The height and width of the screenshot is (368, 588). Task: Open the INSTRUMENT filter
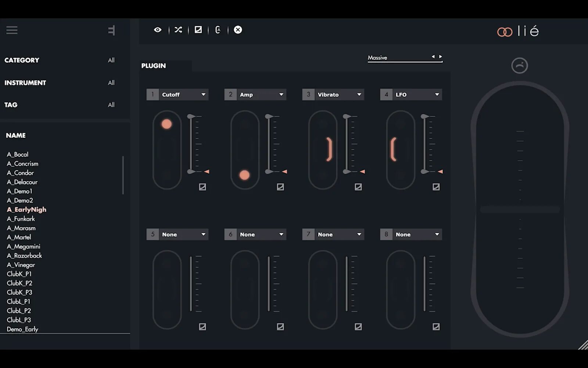tap(25, 83)
